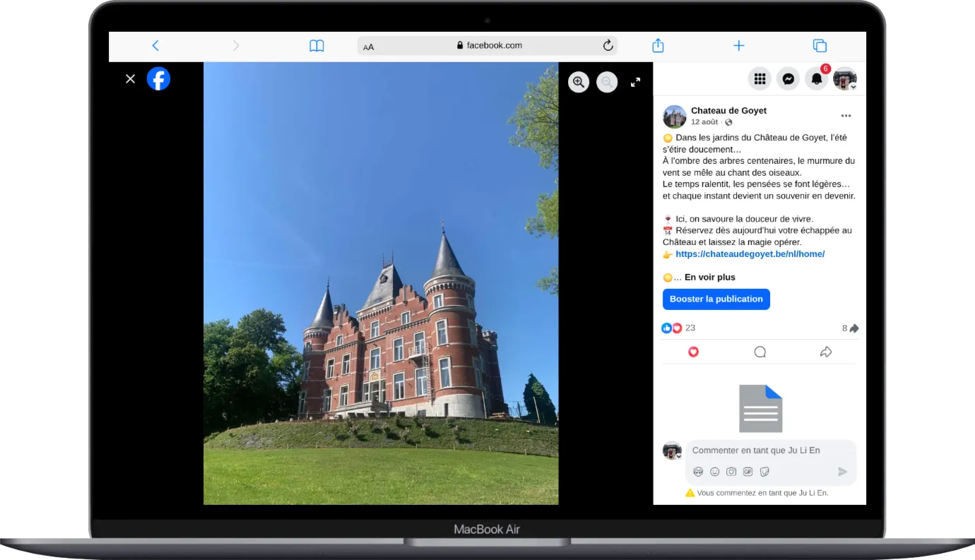Open the Facebook menu grid icon
The width and height of the screenshot is (975, 560).
[760, 79]
